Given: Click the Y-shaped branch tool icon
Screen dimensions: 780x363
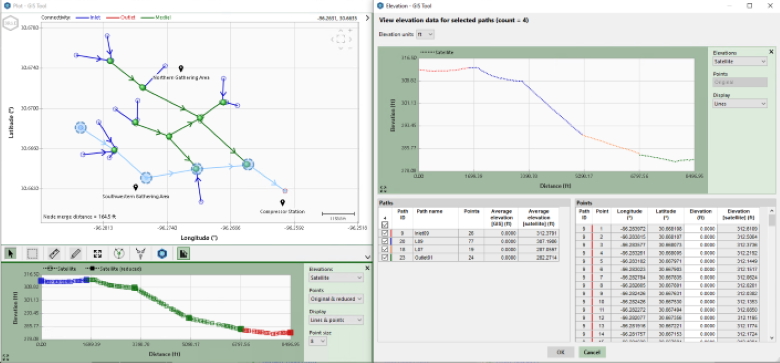Looking at the screenshot, I should 140,254.
